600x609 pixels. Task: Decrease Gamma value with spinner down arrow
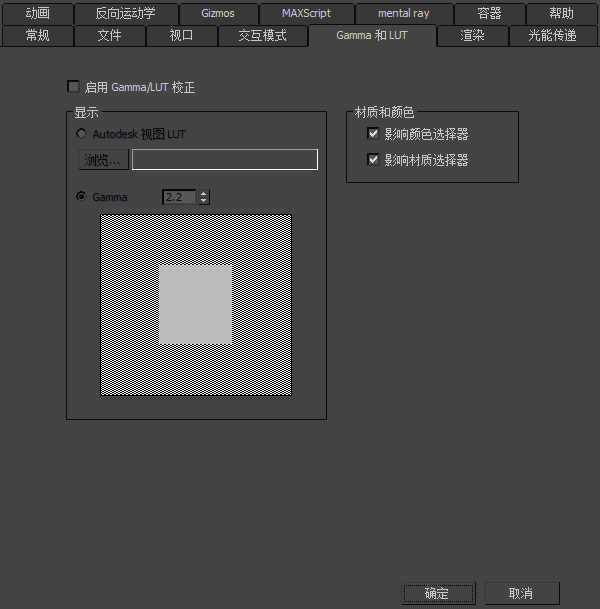(x=204, y=201)
